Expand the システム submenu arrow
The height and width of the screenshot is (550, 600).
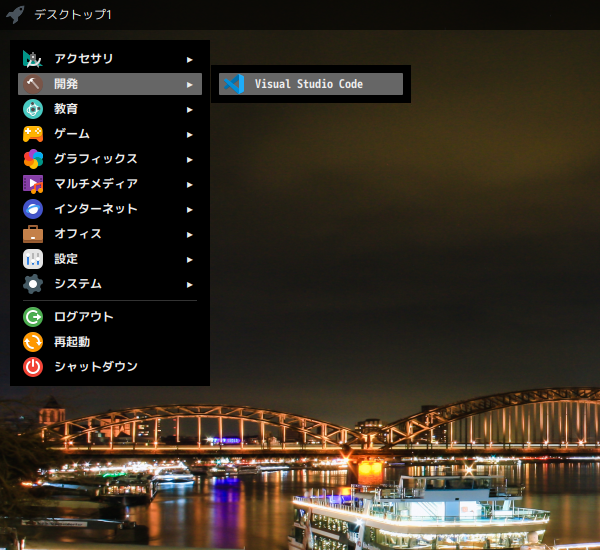coord(189,284)
